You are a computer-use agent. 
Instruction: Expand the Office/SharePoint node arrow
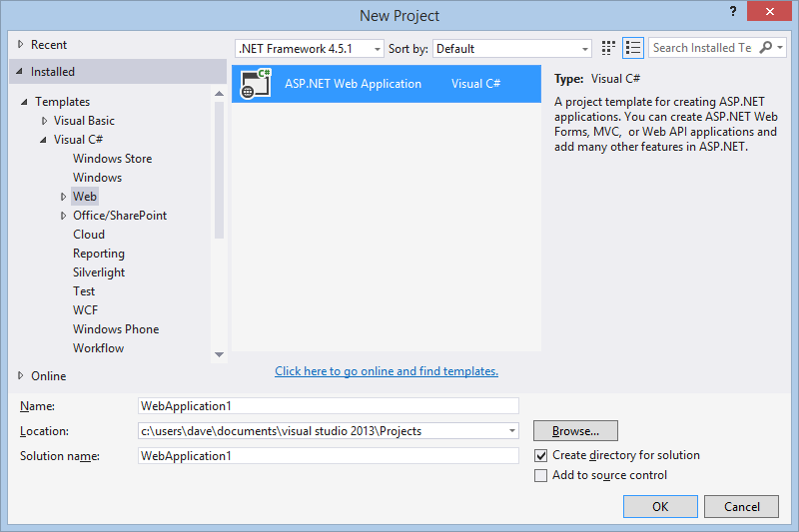point(63,216)
